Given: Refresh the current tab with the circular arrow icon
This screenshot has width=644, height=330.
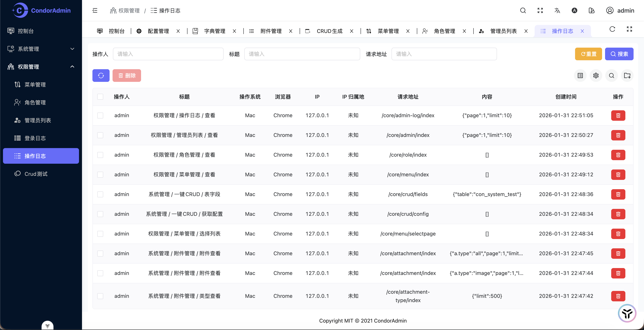Looking at the screenshot, I should 612,29.
